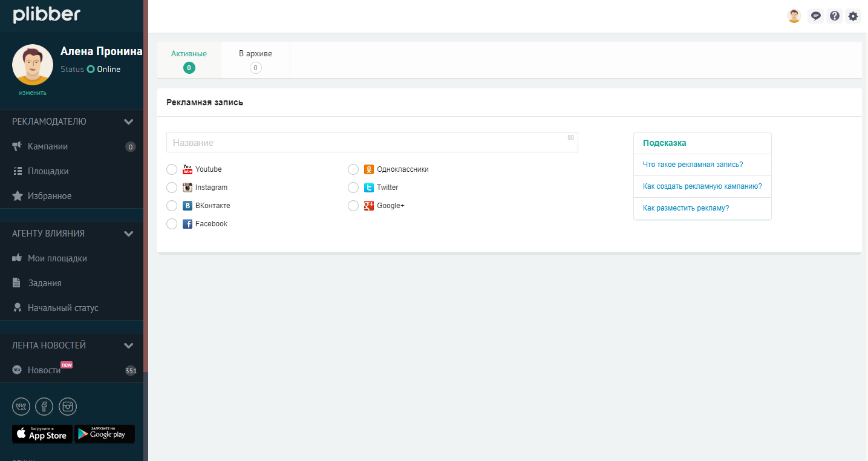Click the App Store download badge
This screenshot has height=461, width=868.
[42, 434]
